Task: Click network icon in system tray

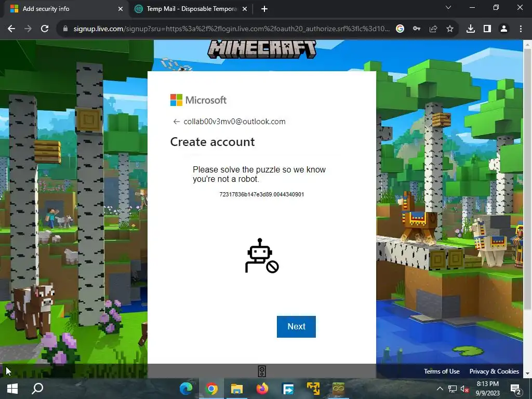Action: pyautogui.click(x=453, y=389)
